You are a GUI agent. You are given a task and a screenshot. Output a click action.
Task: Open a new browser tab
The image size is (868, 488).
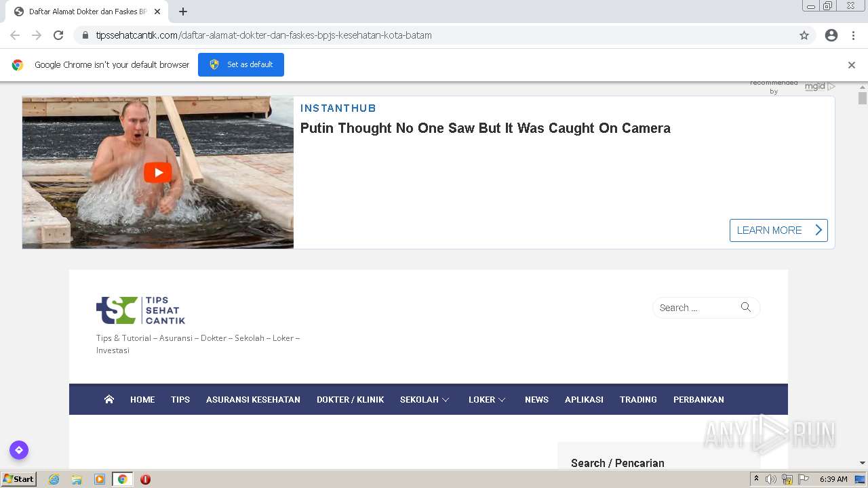pyautogui.click(x=183, y=12)
